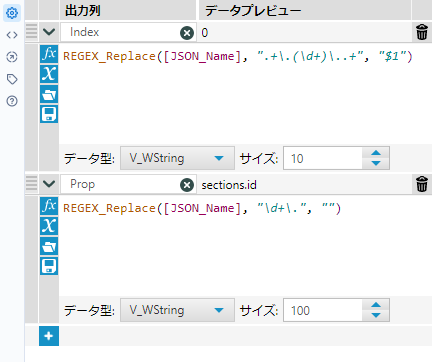The width and height of the screenshot is (432, 362).
Task: Open data type dropdown for Prop column
Action: 177,310
